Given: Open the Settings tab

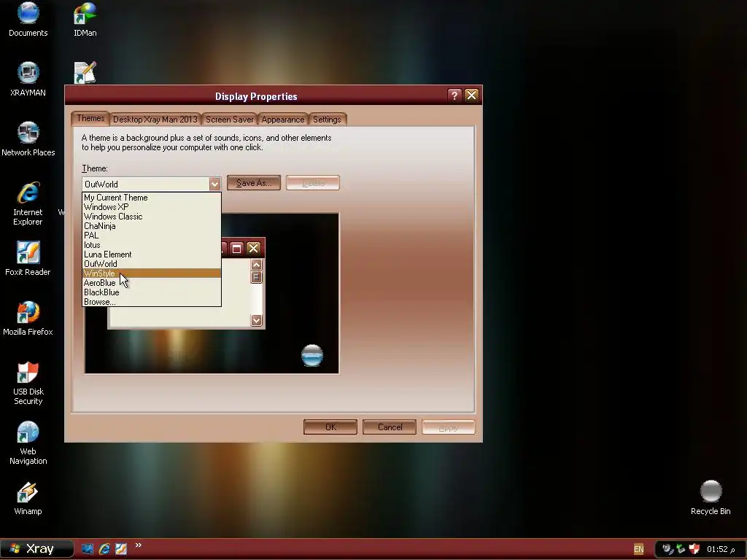Looking at the screenshot, I should (327, 120).
